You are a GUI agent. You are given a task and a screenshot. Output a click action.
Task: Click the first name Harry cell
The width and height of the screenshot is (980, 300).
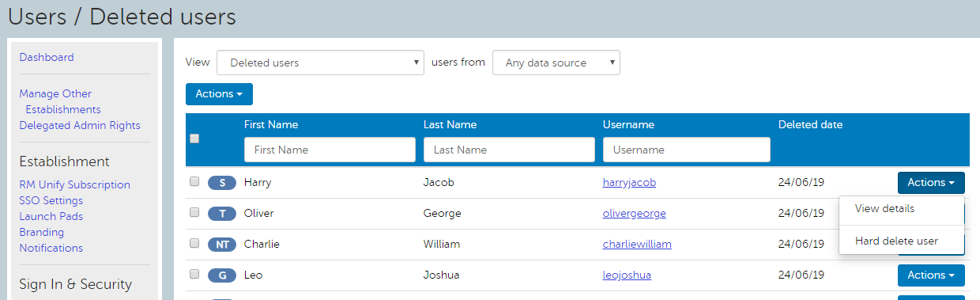click(258, 183)
